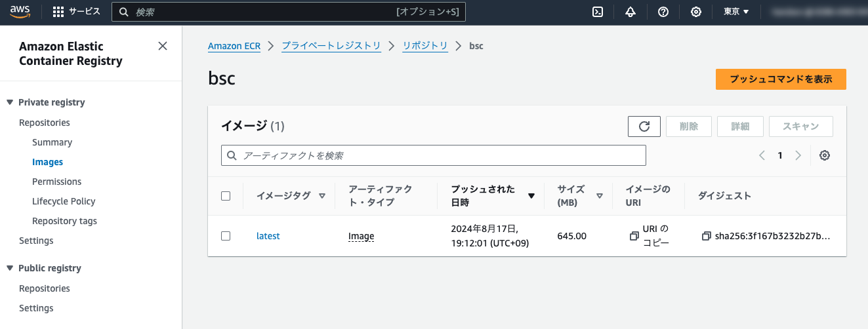Viewport: 868px width, 329px height.
Task: Click the URI のコピー text
Action: click(656, 236)
